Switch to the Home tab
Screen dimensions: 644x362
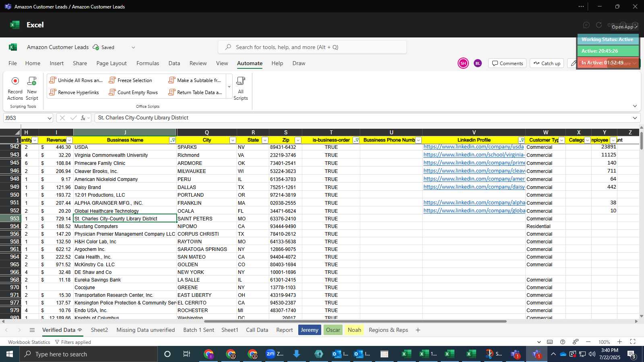[x=33, y=63]
